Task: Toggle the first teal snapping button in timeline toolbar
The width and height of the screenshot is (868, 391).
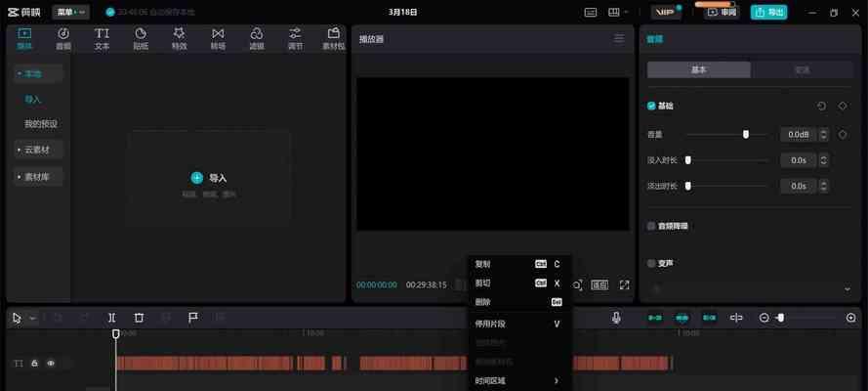Action: point(655,318)
